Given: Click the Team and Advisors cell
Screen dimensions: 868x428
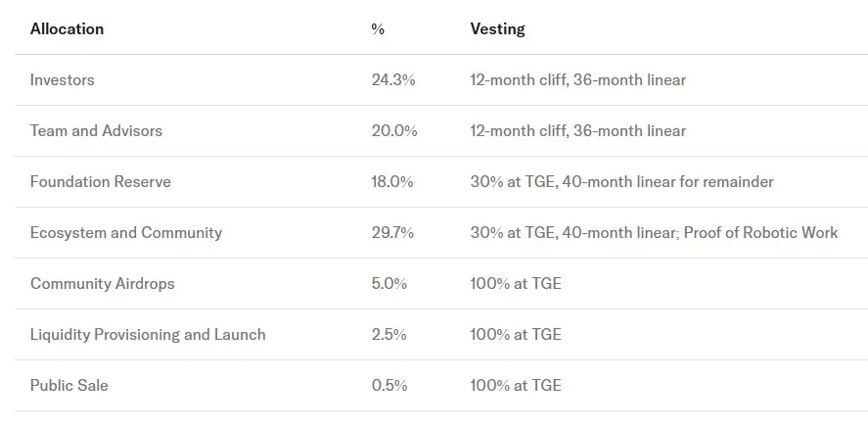Looking at the screenshot, I should pyautogui.click(x=96, y=131).
